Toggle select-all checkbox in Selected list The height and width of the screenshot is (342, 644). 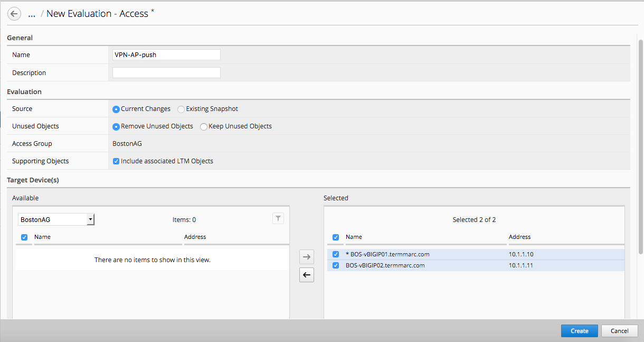pos(336,237)
